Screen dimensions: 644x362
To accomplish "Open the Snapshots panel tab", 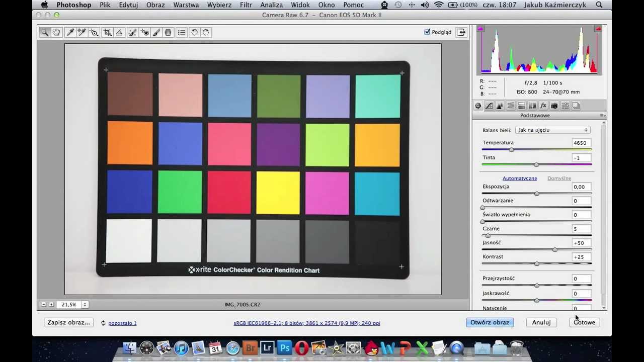I will [576, 106].
